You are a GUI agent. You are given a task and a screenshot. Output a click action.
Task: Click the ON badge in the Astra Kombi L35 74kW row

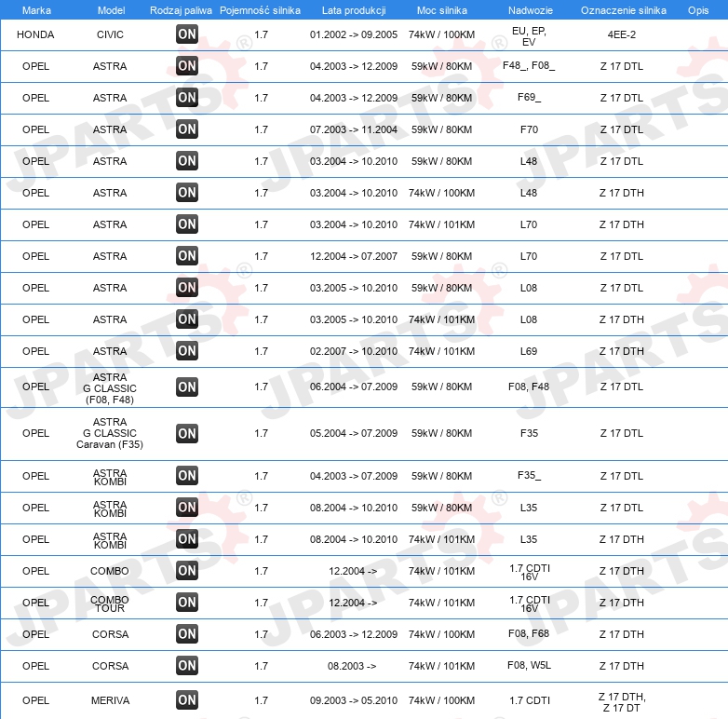[187, 539]
